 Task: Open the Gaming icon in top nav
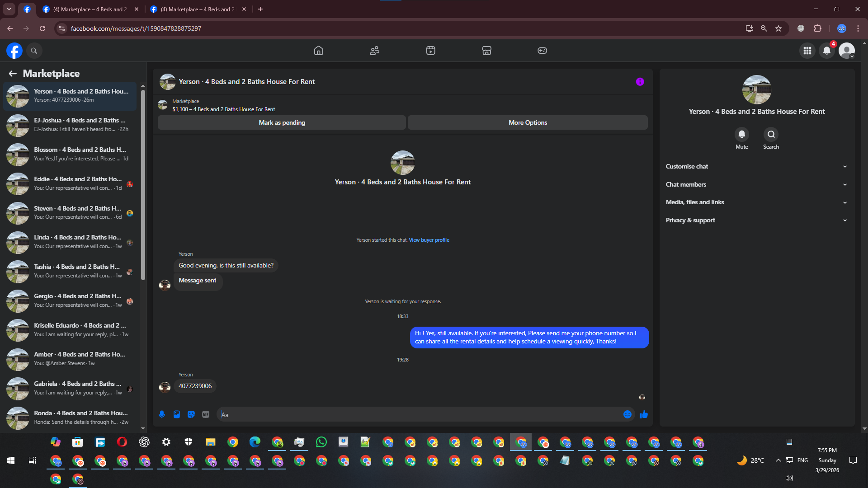[x=542, y=51]
